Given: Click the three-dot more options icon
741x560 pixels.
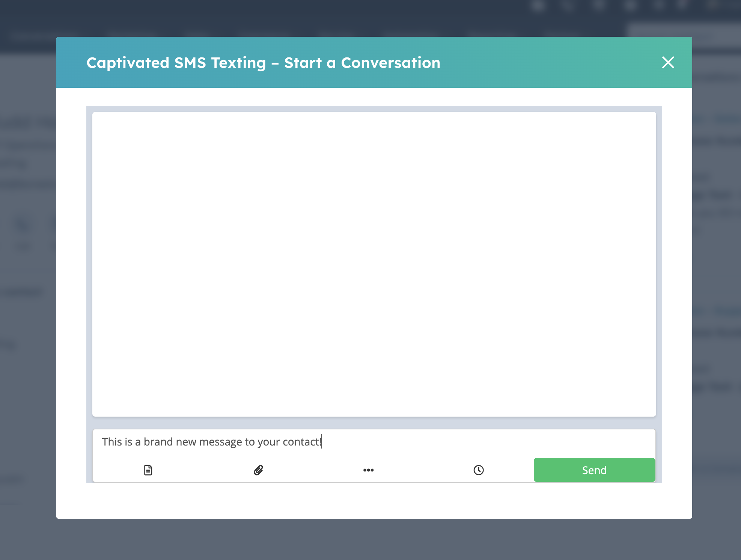Looking at the screenshot, I should coord(368,470).
